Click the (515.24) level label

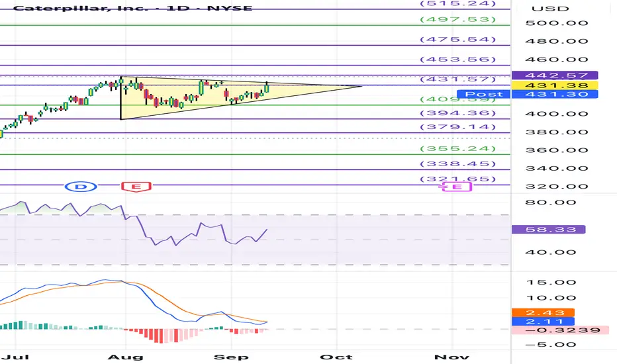pos(457,3)
